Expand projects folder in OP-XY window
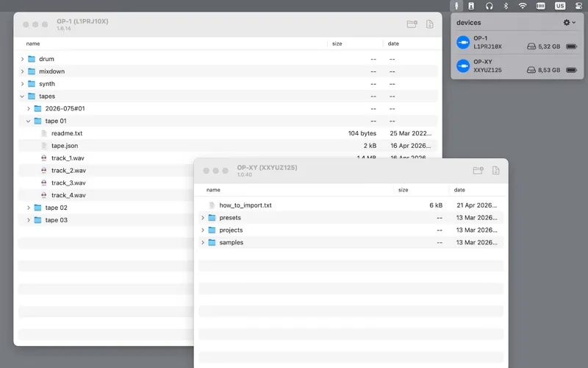 tap(203, 230)
